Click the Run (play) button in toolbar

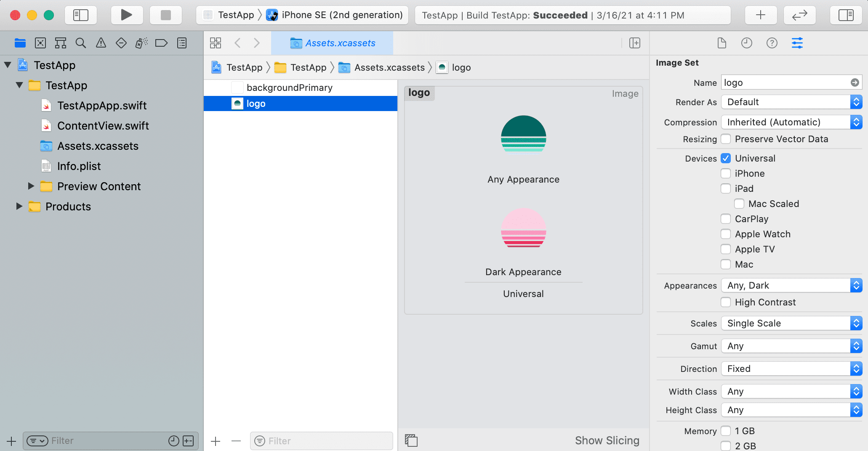click(x=126, y=15)
